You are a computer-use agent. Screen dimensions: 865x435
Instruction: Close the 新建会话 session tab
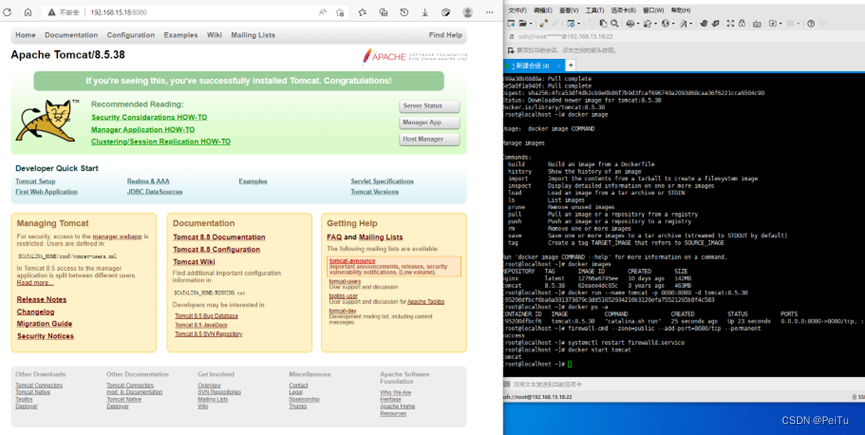tap(558, 66)
